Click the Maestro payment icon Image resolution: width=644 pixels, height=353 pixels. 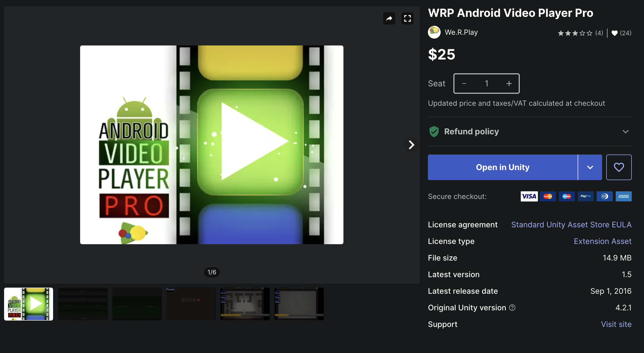(x=567, y=196)
